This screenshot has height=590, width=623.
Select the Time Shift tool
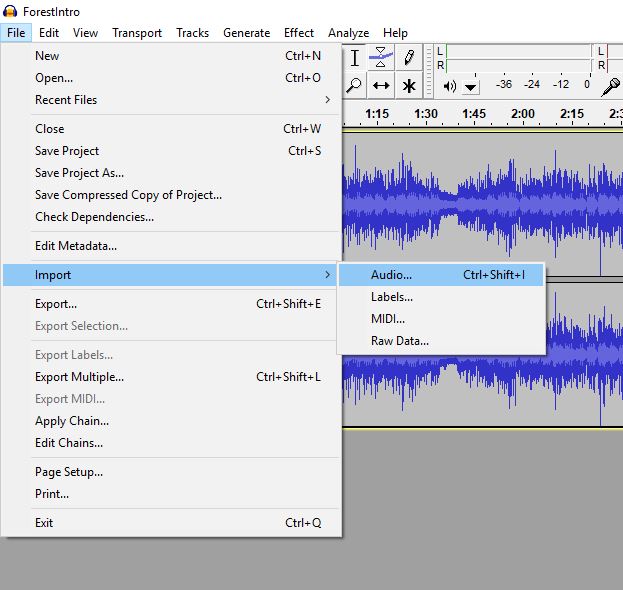381,86
